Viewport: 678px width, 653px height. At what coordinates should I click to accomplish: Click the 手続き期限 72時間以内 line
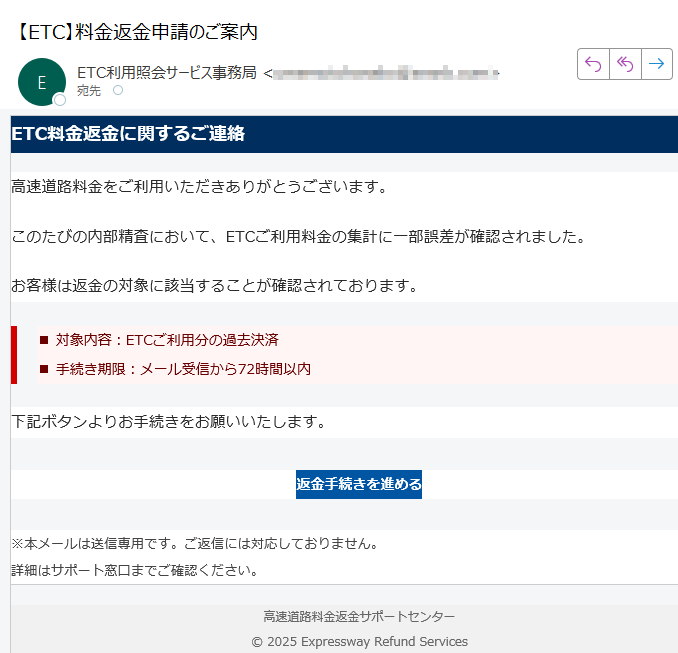tap(183, 369)
